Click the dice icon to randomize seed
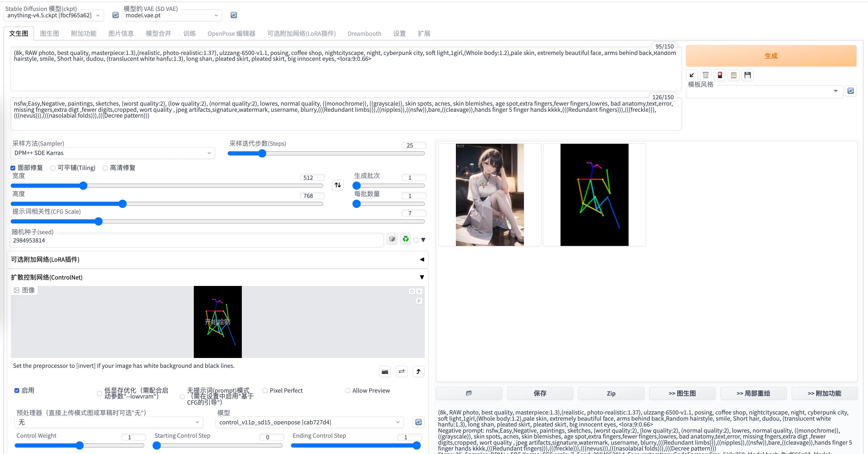The width and height of the screenshot is (868, 454). [392, 240]
